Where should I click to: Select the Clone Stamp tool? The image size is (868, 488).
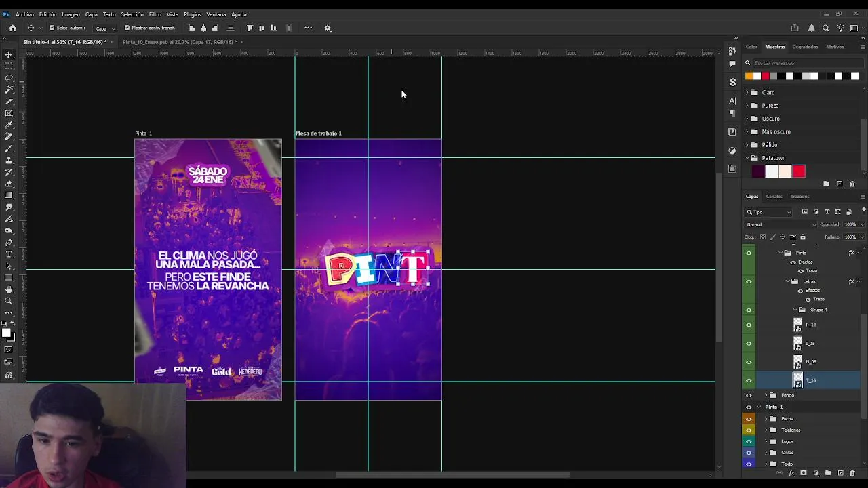click(9, 160)
